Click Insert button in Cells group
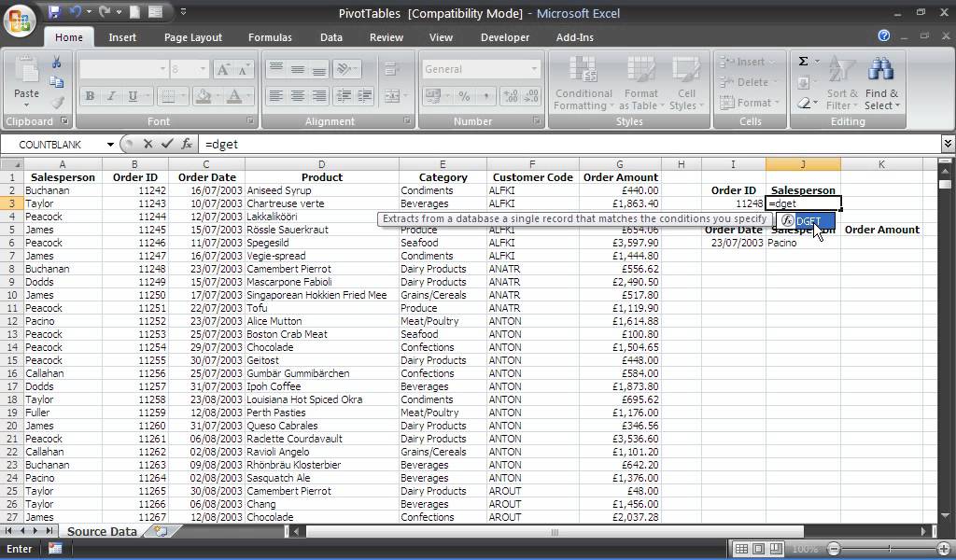The image size is (956, 560). [748, 62]
